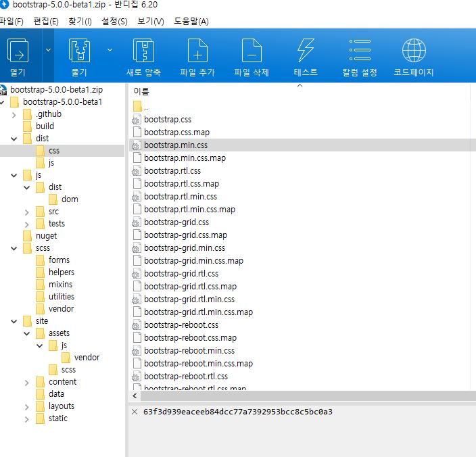Select the data folder in tree

[x=56, y=394]
